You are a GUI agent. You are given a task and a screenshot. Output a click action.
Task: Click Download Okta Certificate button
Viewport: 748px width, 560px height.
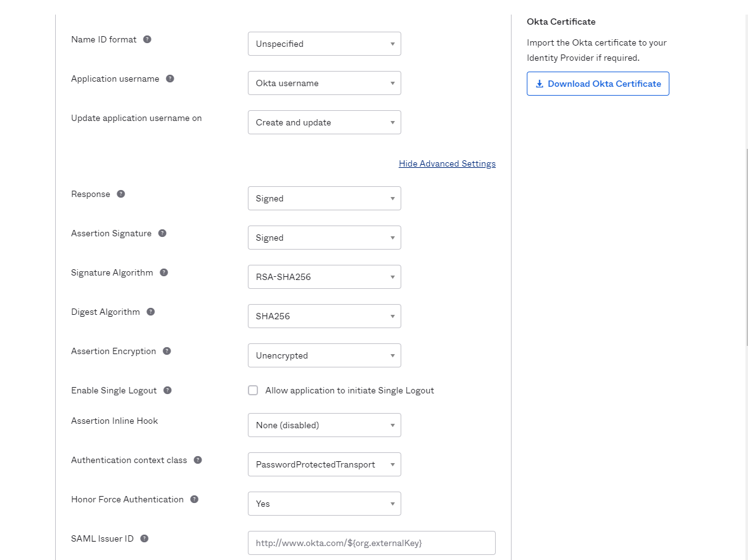tap(597, 84)
